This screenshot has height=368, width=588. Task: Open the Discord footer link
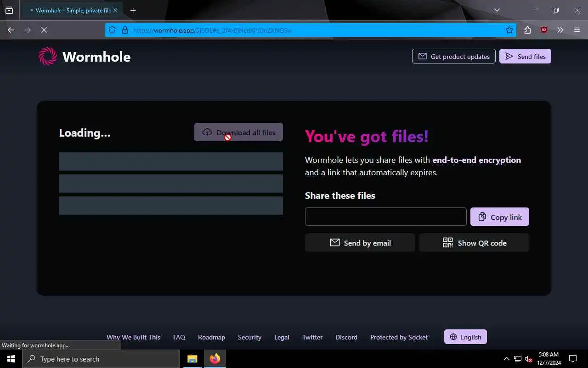[x=346, y=337]
